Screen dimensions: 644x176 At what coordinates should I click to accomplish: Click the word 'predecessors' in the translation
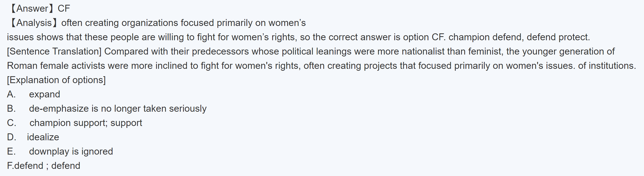coord(220,51)
